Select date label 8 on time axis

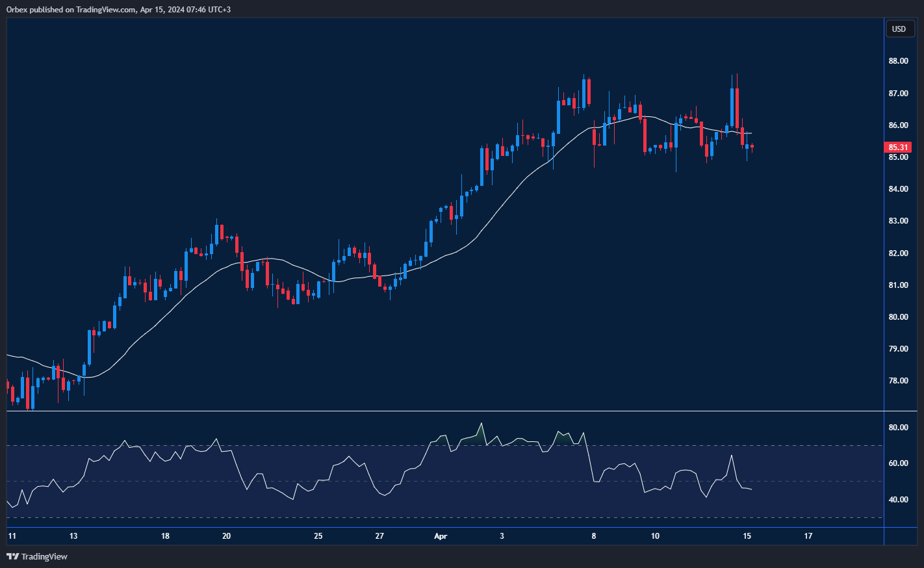tap(594, 536)
